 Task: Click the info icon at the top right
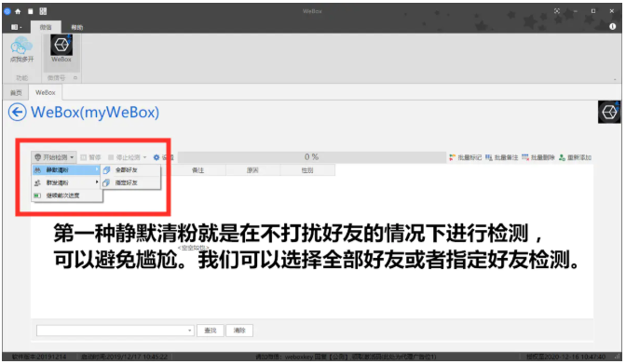click(x=612, y=26)
